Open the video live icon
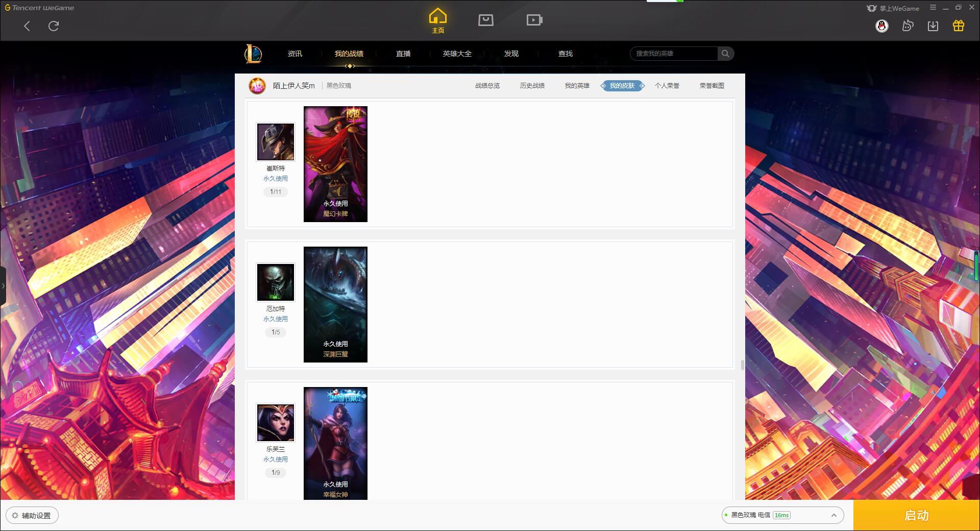 pos(534,20)
